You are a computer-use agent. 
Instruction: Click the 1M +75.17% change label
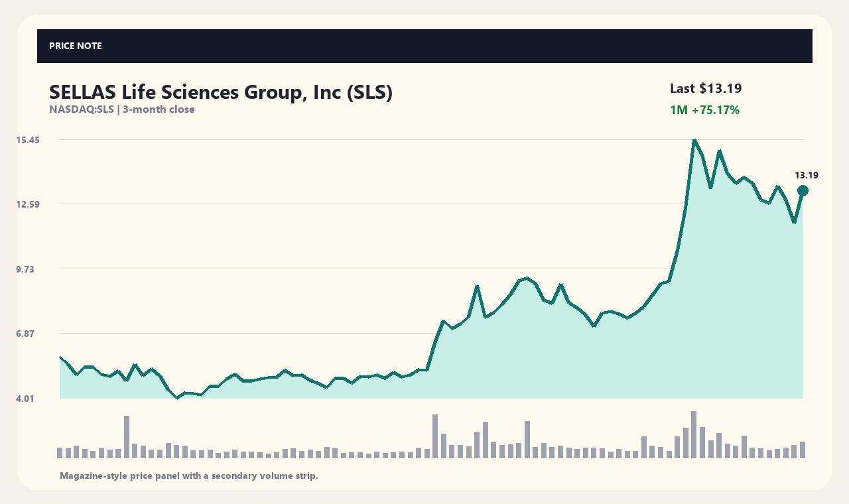704,110
